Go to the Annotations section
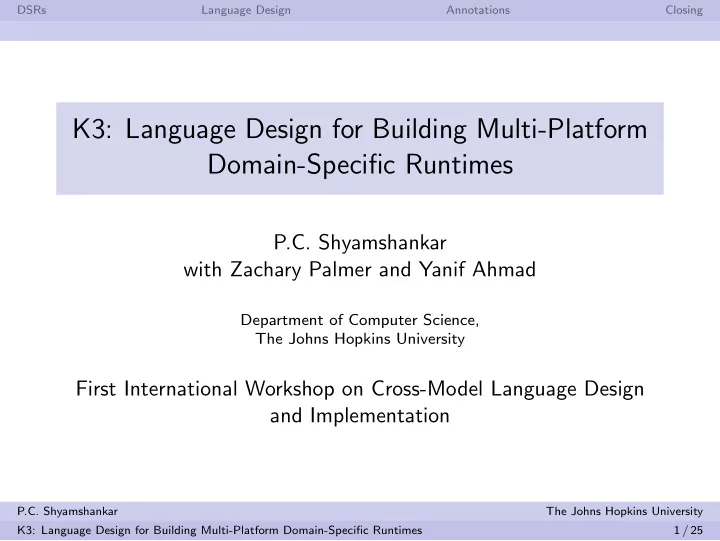This screenshot has height=541, width=720. coord(478,10)
